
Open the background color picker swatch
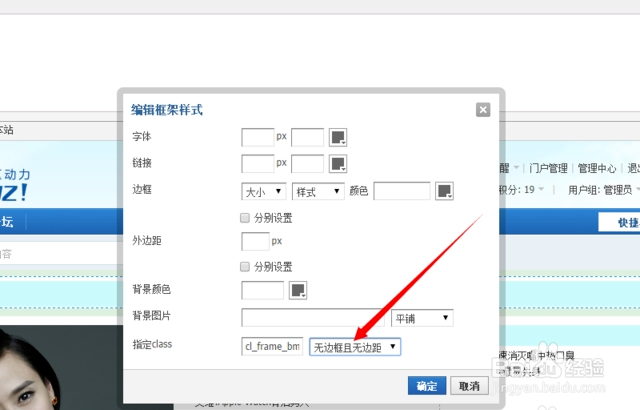click(298, 290)
